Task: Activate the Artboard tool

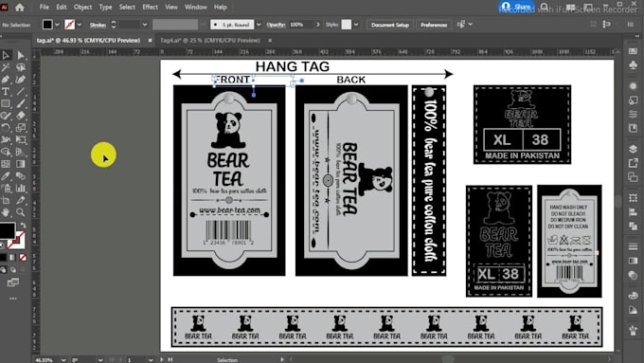Action: coord(6,201)
